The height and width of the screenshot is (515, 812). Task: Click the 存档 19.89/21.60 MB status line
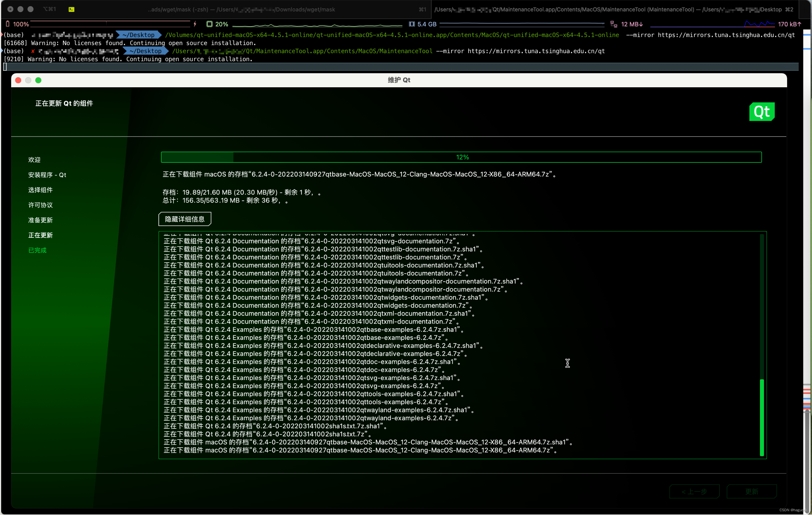(241, 192)
